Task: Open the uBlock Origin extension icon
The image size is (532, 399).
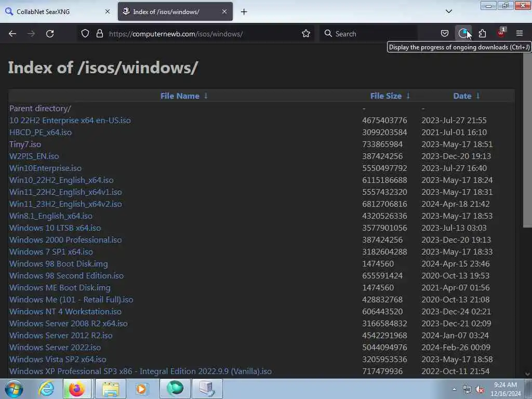Action: 501,33
